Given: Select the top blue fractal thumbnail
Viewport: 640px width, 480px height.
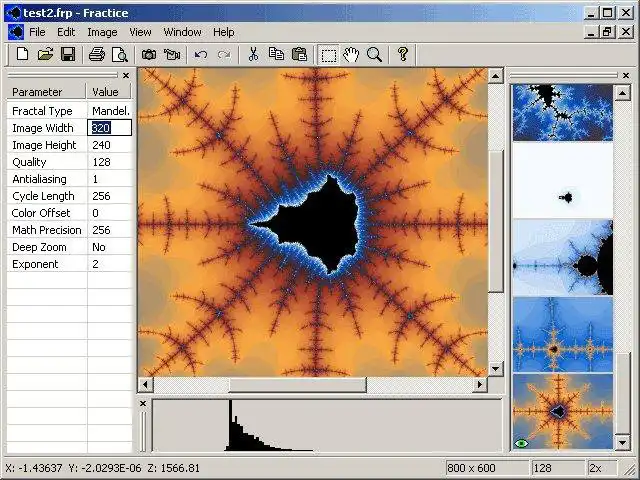Looking at the screenshot, I should click(562, 113).
